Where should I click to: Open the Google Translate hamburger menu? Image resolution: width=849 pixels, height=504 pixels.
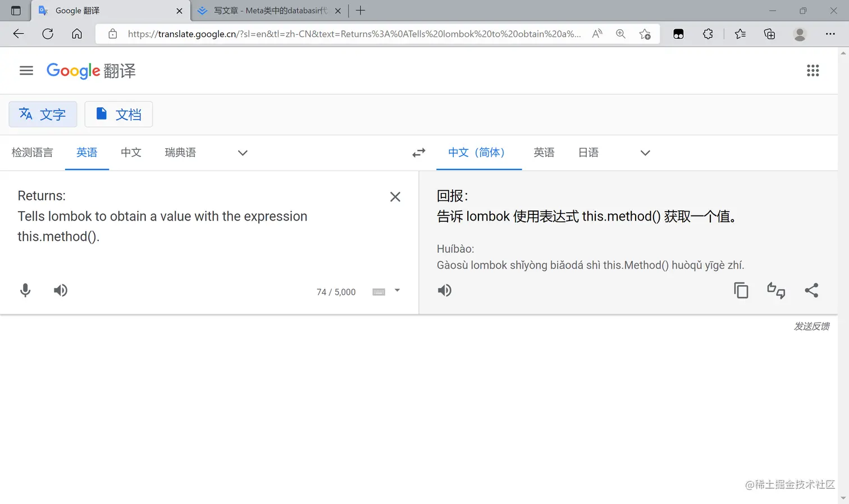(x=26, y=71)
